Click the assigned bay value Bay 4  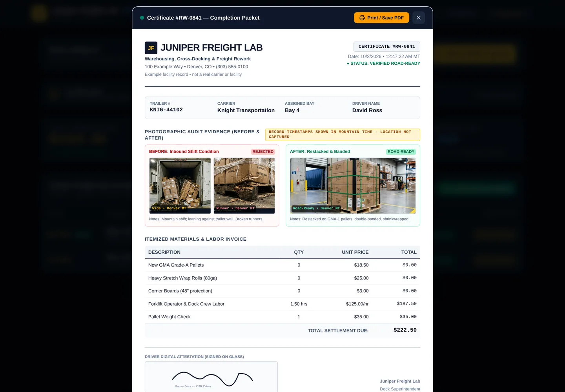pyautogui.click(x=292, y=111)
